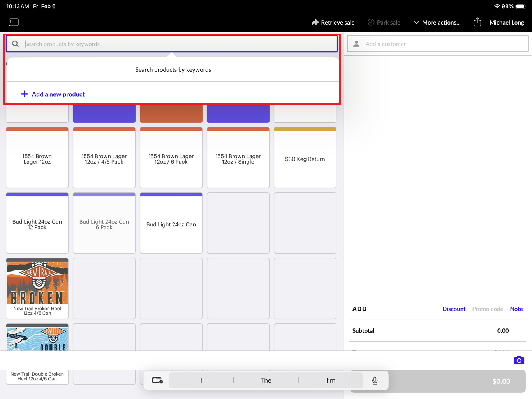Choose the "I'm" keyboard suggestion

click(331, 380)
